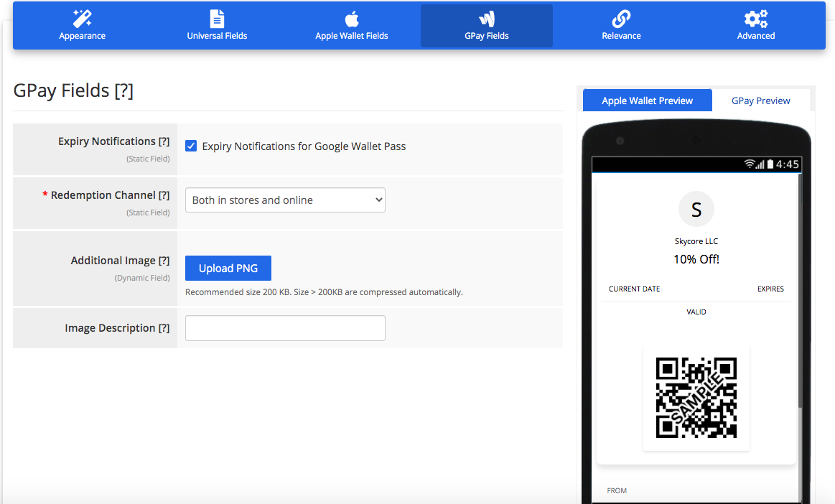This screenshot has width=835, height=504.
Task: Click the Advanced gears icon
Action: coord(755,19)
